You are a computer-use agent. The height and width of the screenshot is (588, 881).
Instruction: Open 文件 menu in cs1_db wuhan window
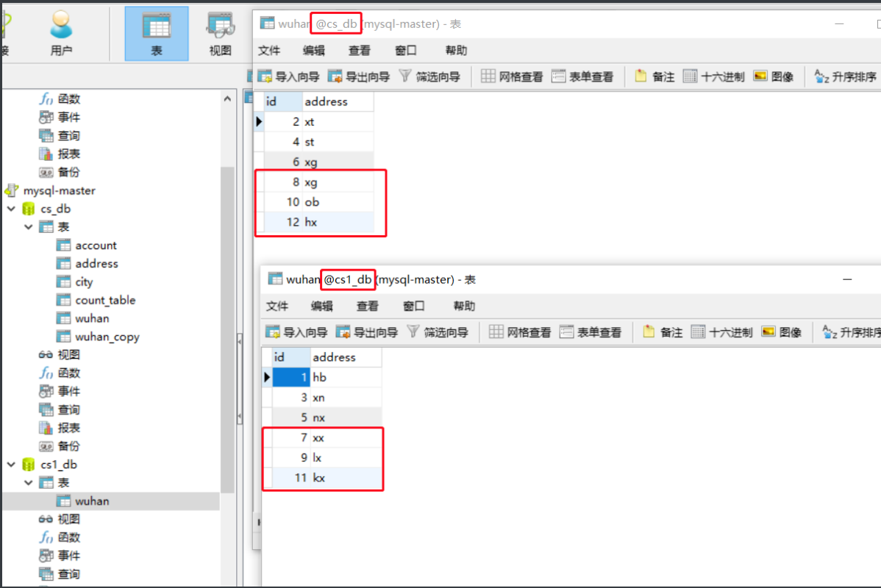coord(277,306)
